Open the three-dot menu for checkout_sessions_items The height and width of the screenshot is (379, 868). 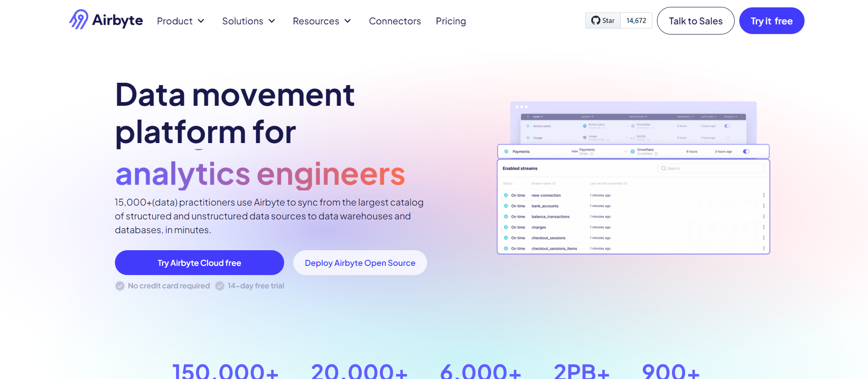pyautogui.click(x=764, y=248)
